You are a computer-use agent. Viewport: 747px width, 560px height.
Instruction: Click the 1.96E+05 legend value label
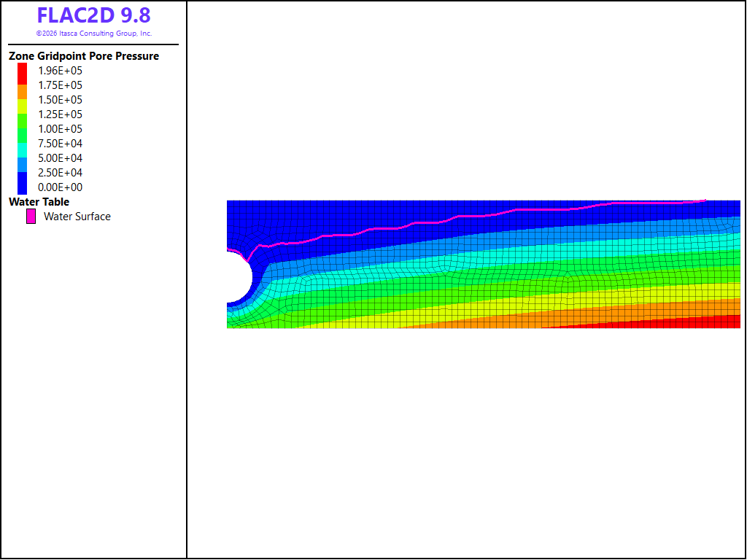click(60, 71)
